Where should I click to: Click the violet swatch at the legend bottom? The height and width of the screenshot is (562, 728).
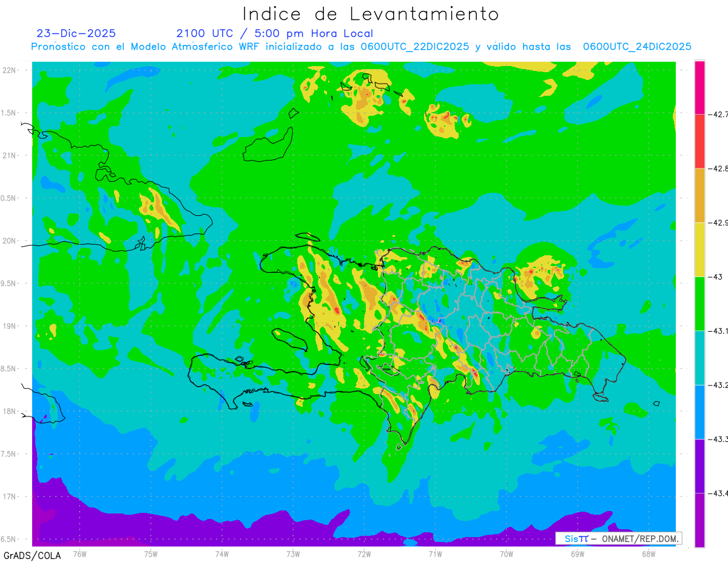click(x=699, y=520)
